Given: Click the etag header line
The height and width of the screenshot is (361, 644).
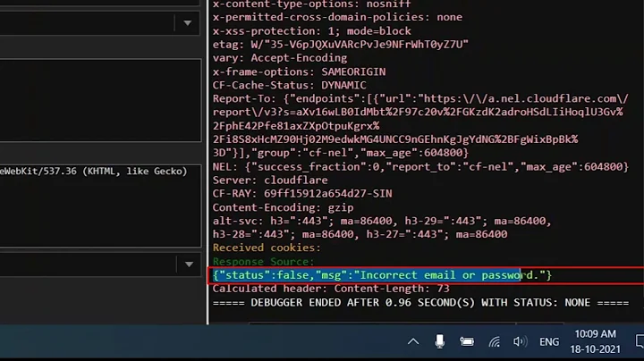Looking at the screenshot, I should tap(341, 45).
